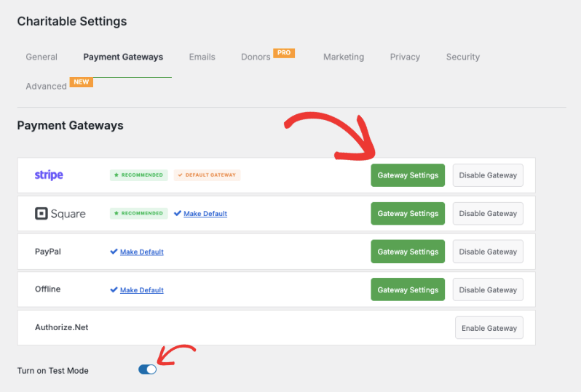Open Gateway Settings for PayPal
The width and height of the screenshot is (581, 392).
(x=408, y=252)
